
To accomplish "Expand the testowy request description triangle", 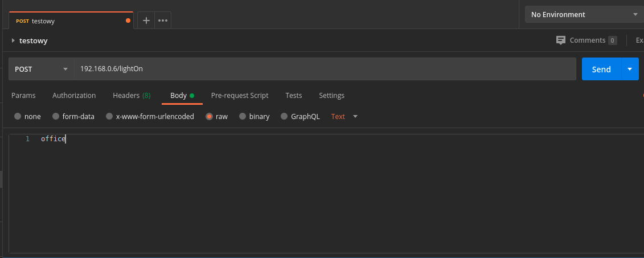I will pos(13,40).
